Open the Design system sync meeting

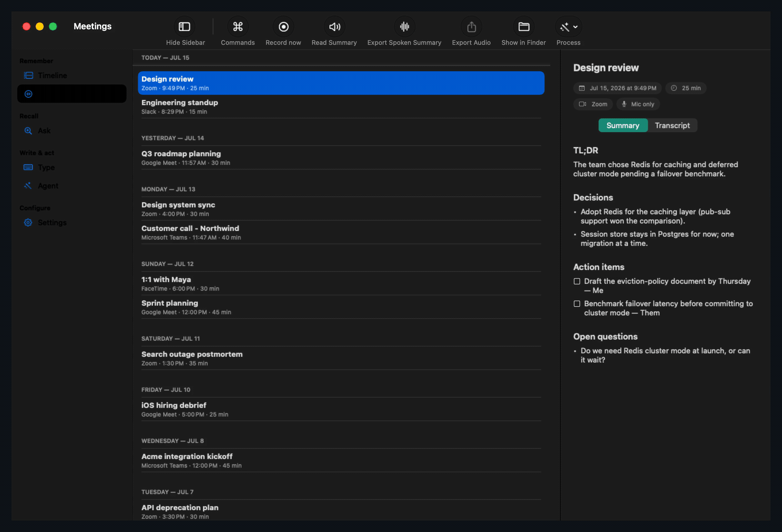pos(341,209)
